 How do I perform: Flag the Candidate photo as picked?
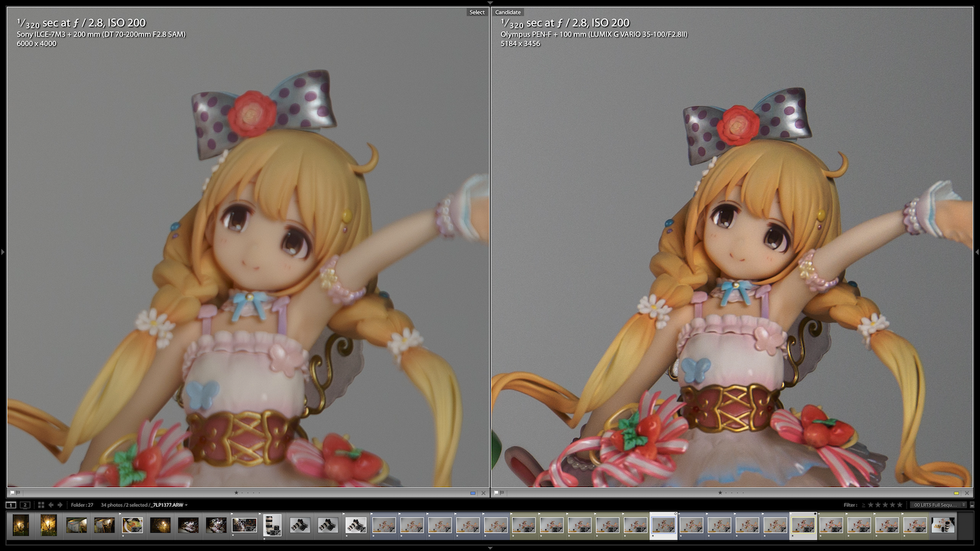point(496,492)
